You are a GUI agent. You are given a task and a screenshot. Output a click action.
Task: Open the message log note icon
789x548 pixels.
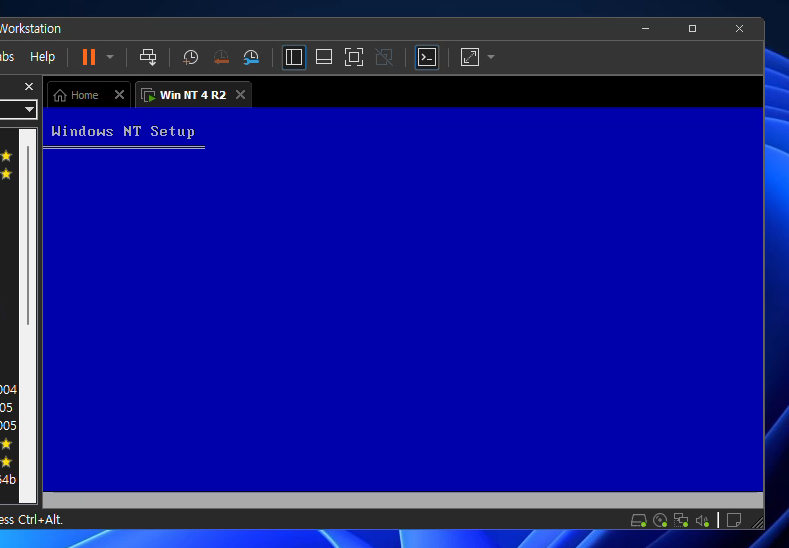734,520
